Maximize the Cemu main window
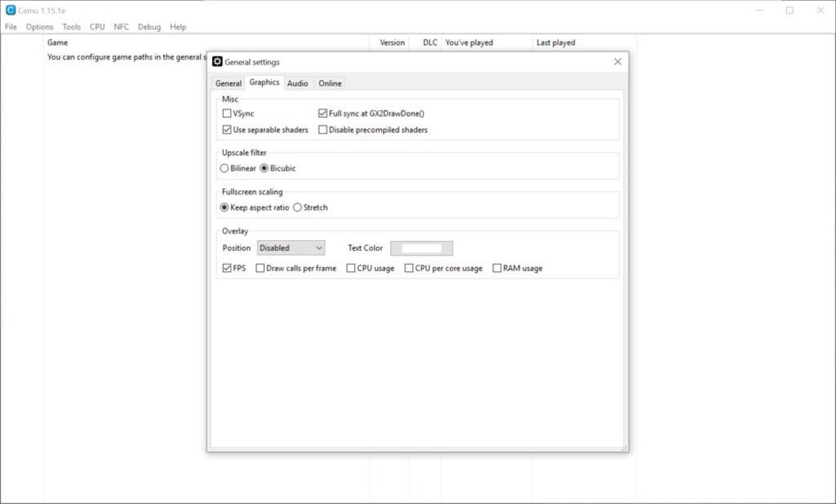Image resolution: width=836 pixels, height=504 pixels. pos(789,10)
